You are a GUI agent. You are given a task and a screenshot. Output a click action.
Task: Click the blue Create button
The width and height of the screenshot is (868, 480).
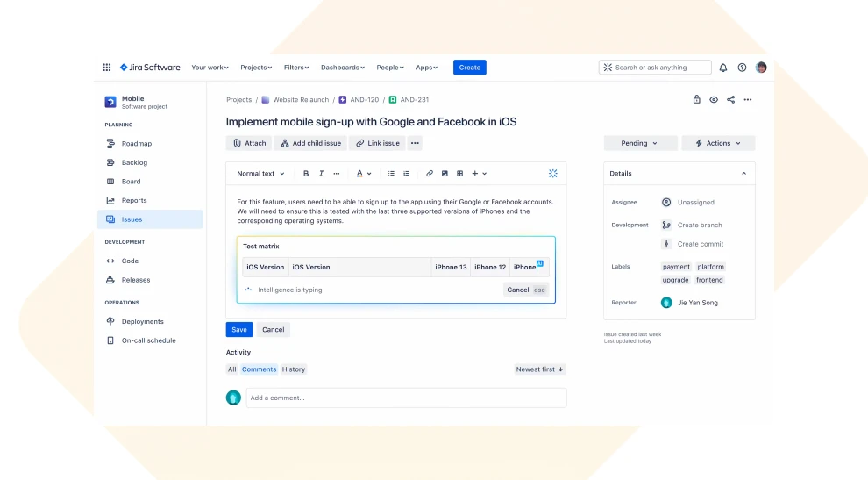point(469,68)
